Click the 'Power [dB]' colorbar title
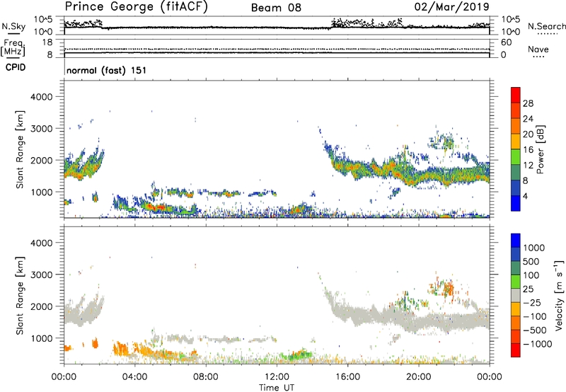Screen dimensions: 566x392 (540, 149)
